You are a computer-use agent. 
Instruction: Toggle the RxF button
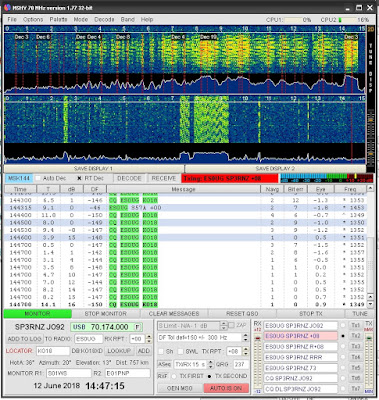[163, 376]
